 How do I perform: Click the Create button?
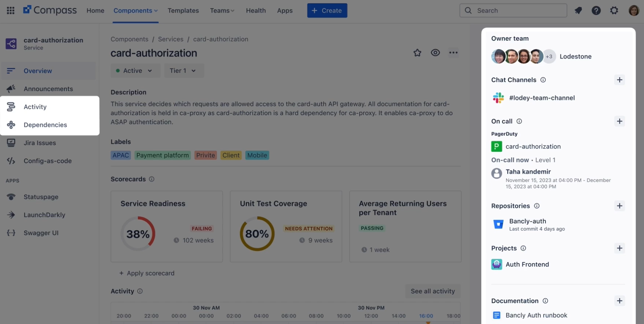(327, 11)
